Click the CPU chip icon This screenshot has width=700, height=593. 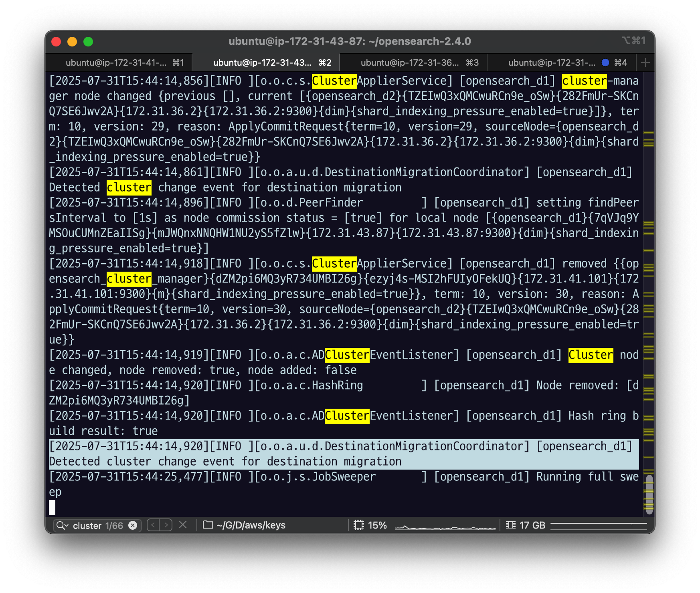pos(359,525)
